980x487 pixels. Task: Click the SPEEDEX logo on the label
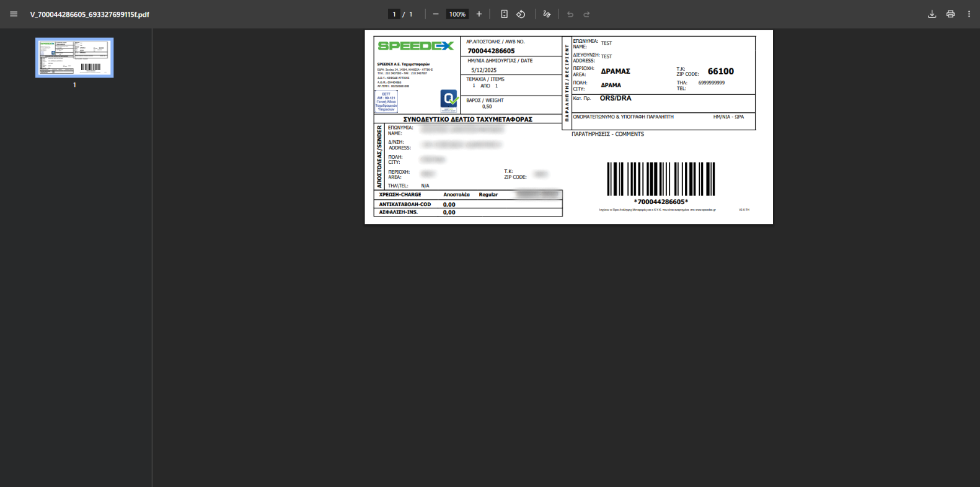(x=415, y=46)
